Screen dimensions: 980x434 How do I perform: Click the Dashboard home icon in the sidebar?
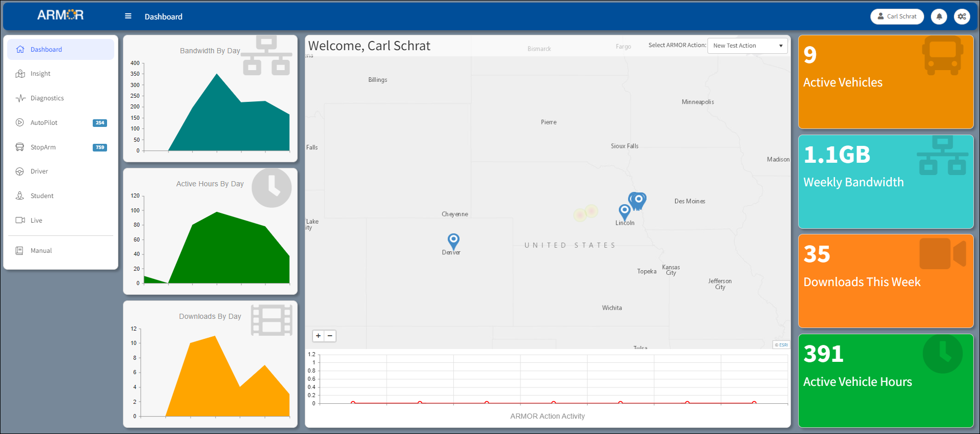20,49
